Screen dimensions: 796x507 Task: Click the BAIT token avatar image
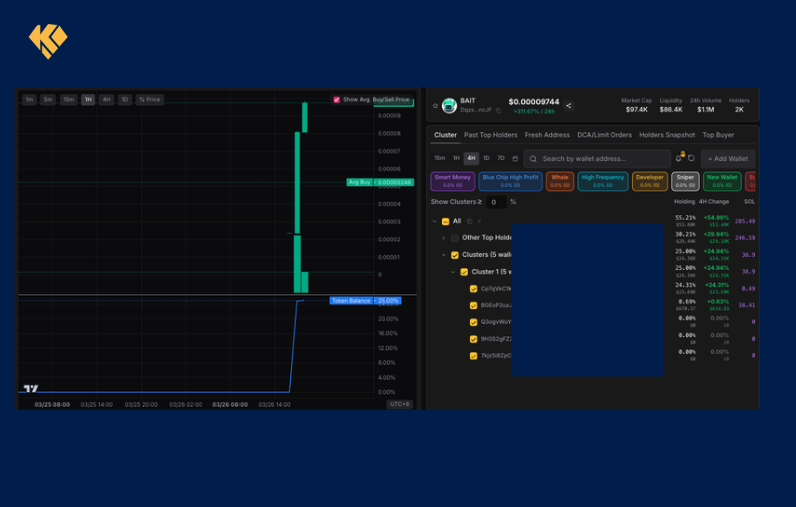click(x=449, y=106)
